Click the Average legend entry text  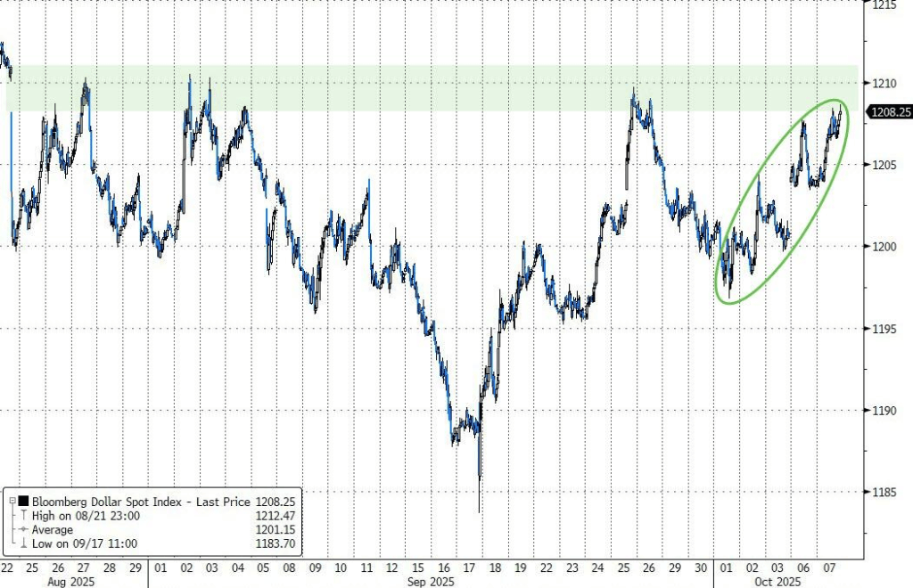coord(55,527)
